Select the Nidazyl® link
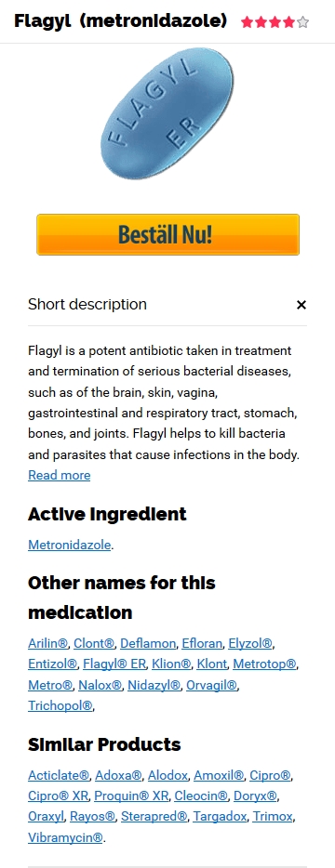The width and height of the screenshot is (335, 868). [154, 685]
